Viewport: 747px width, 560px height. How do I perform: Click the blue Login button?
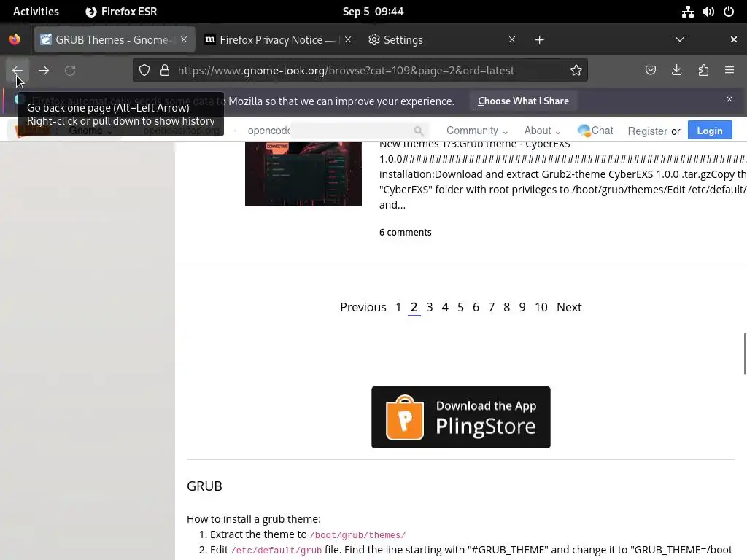(709, 131)
